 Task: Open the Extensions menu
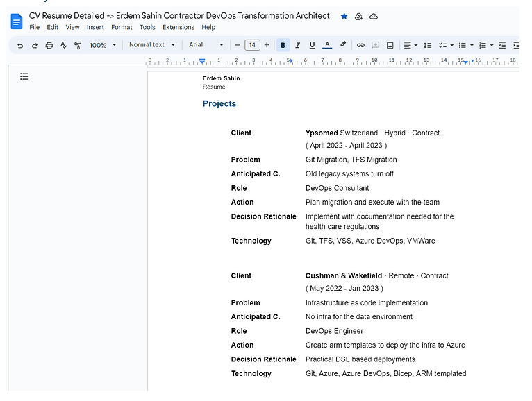[x=178, y=27]
